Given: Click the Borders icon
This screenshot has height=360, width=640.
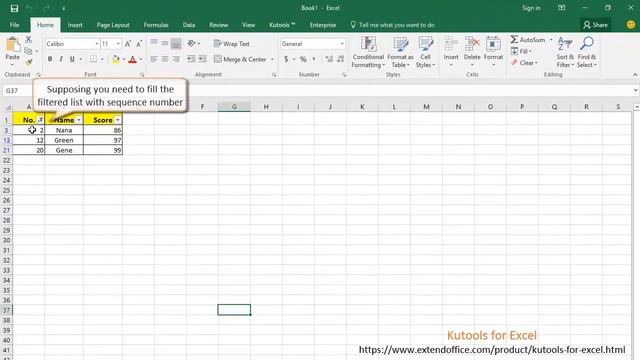Looking at the screenshot, I should 93,59.
